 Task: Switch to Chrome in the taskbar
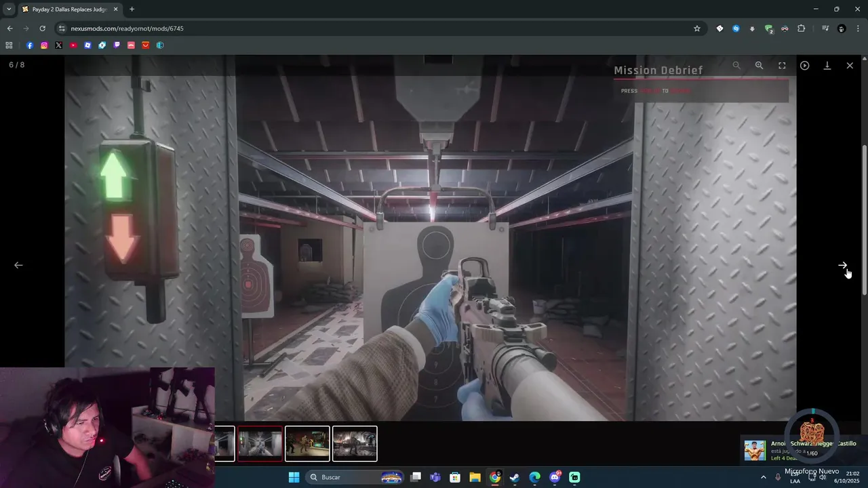click(495, 477)
